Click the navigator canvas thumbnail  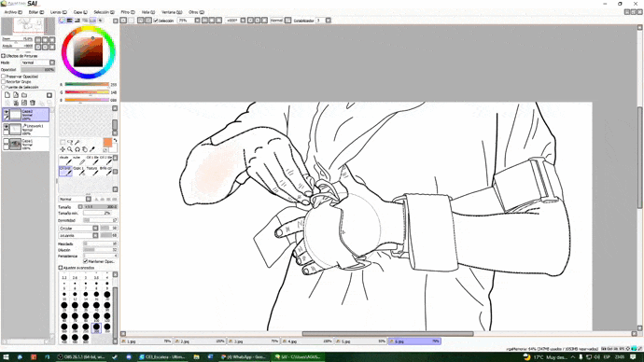click(x=28, y=26)
